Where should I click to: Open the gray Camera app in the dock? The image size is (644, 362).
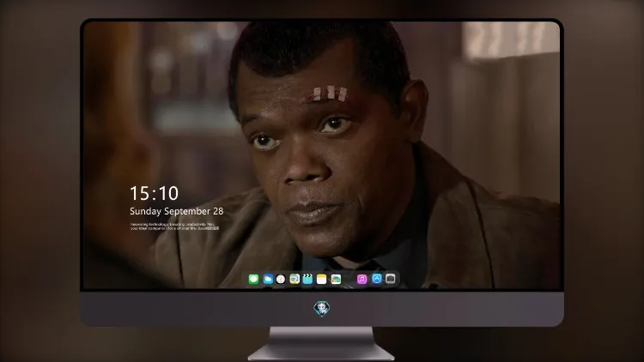391,279
